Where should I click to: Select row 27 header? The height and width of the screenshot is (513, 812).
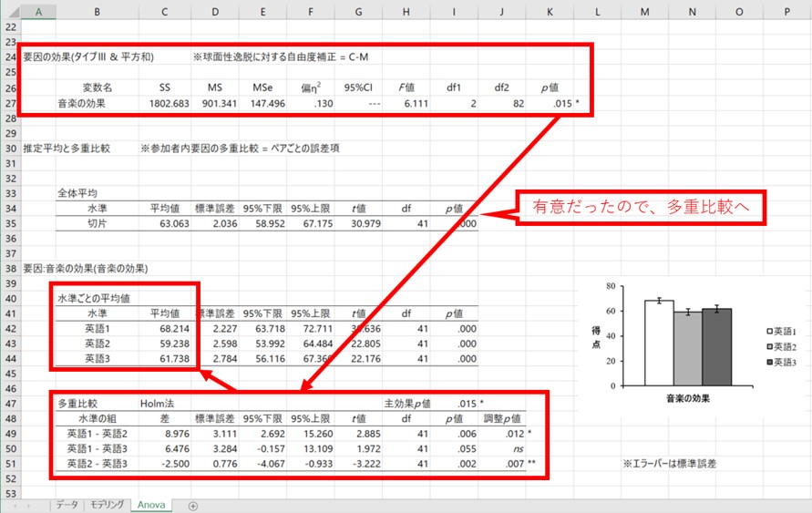[x=10, y=103]
